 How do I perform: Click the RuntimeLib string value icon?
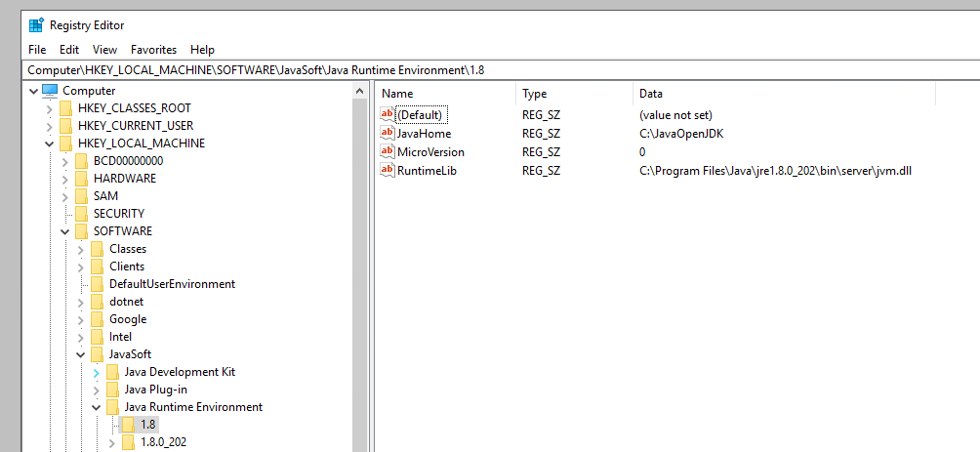coord(388,171)
